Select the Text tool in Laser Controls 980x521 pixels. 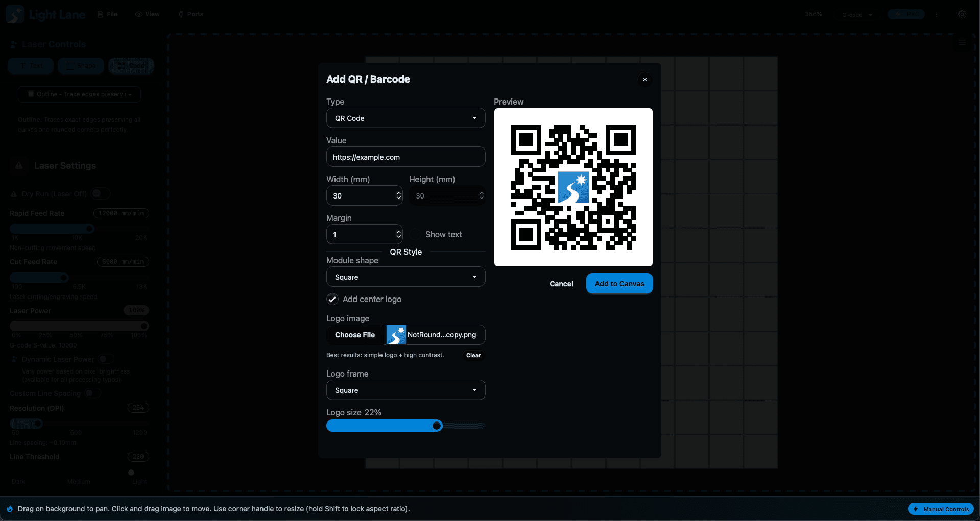[31, 66]
